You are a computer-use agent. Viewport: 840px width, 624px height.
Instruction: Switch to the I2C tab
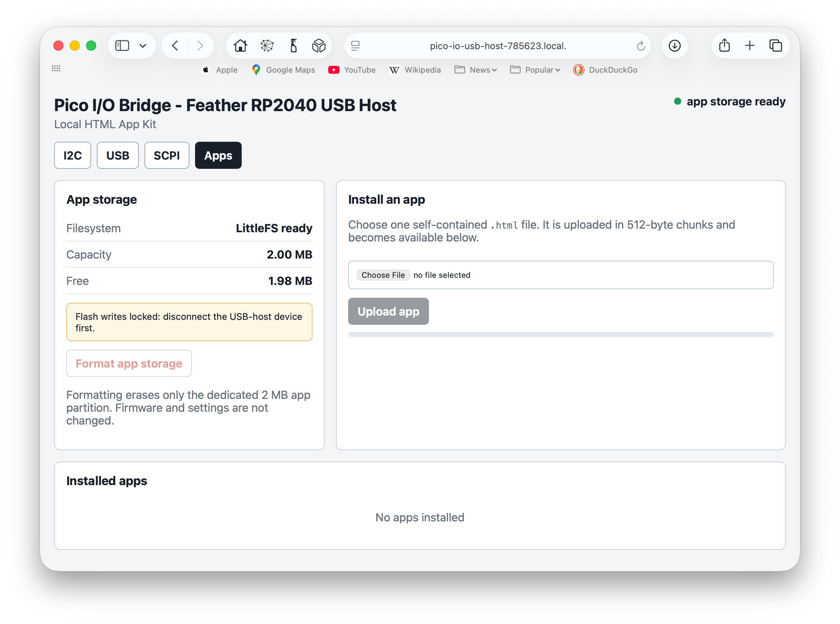pyautogui.click(x=73, y=155)
